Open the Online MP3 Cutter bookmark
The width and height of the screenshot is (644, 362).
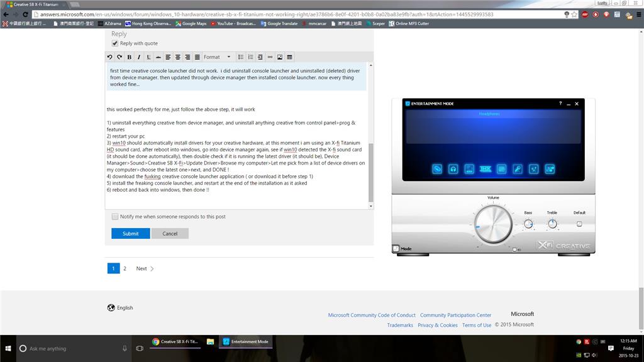(409, 23)
